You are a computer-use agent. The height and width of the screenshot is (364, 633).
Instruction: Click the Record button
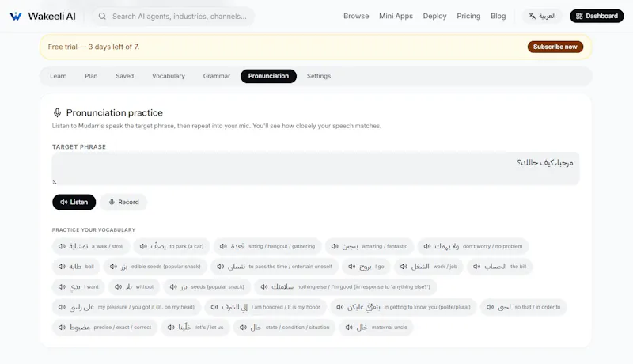[123, 202]
